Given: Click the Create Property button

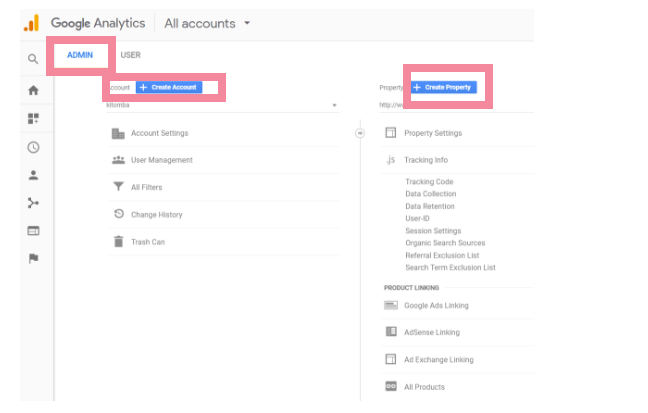Looking at the screenshot, I should 443,87.
